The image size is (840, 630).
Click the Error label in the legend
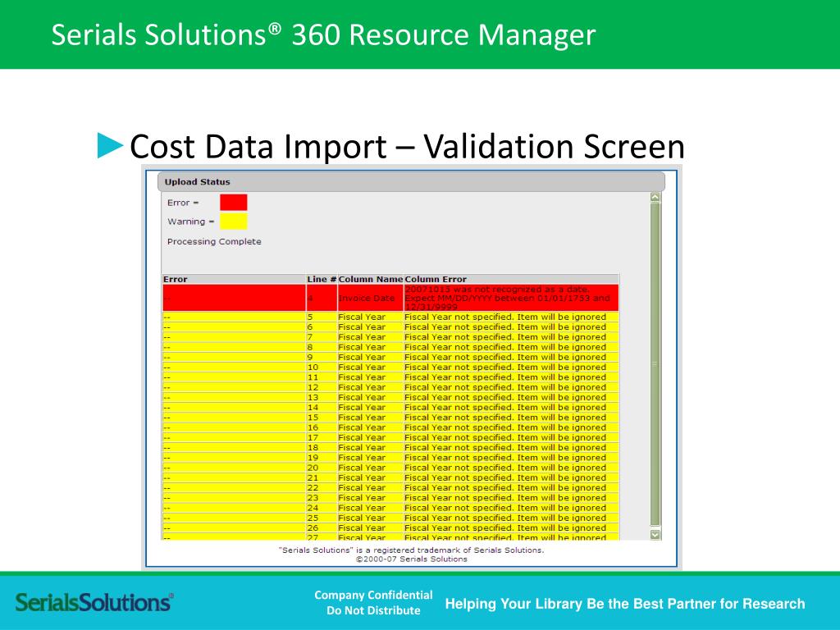coord(183,203)
